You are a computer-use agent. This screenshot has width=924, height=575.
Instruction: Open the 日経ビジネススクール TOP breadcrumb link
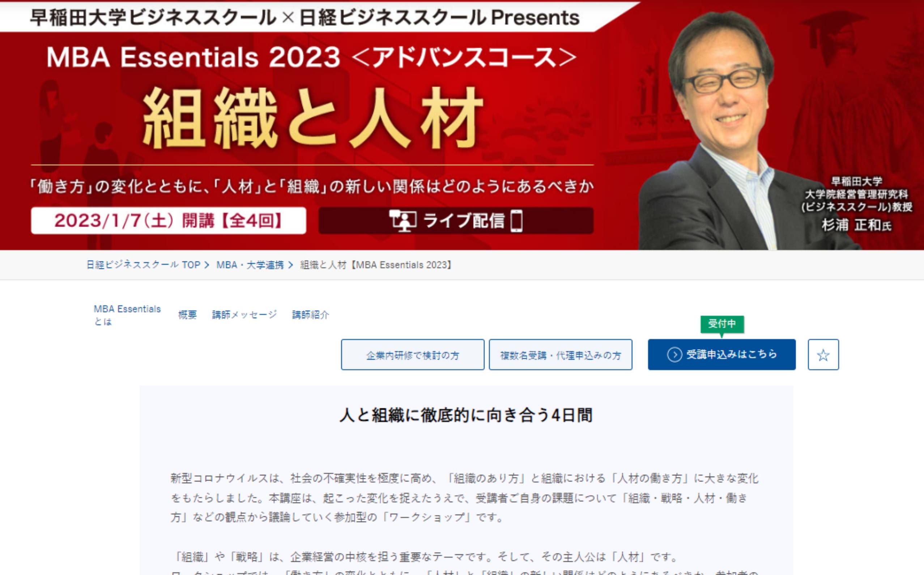143,265
